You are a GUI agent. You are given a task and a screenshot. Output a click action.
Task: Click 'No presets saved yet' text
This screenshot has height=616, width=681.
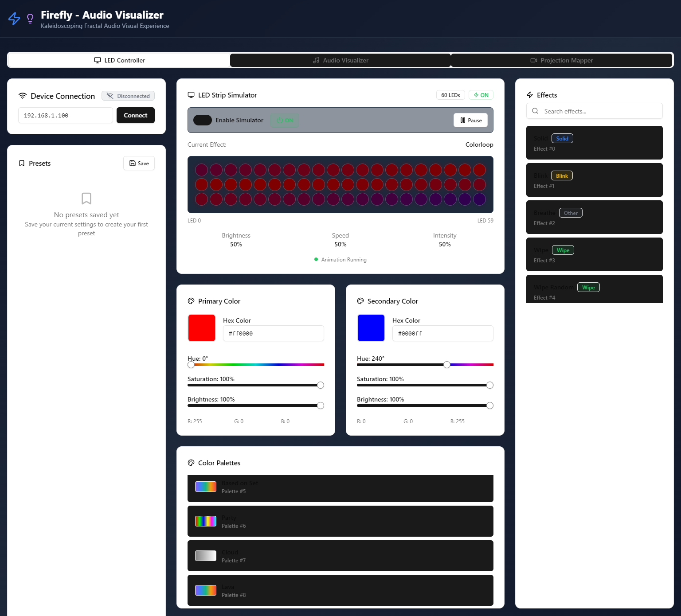pyautogui.click(x=86, y=214)
